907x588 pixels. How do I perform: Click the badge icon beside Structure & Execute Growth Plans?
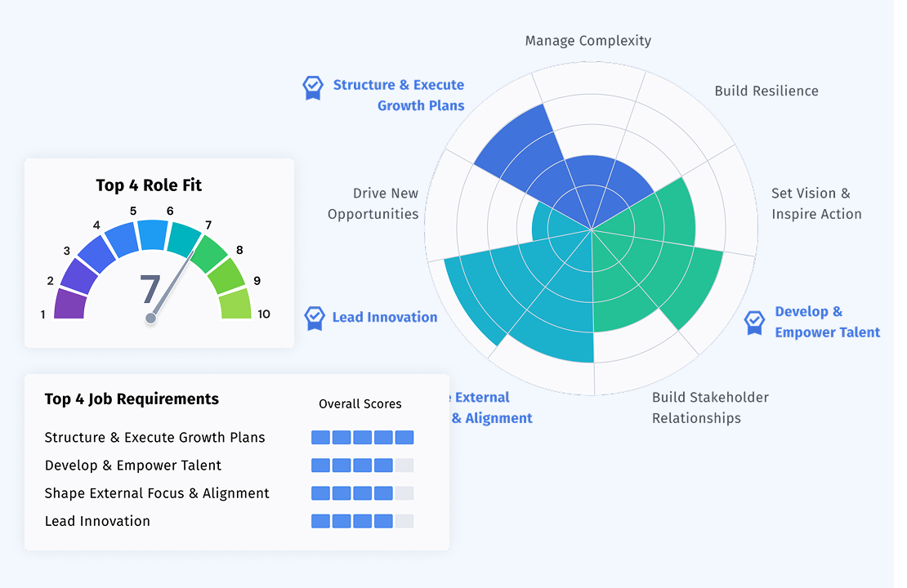coord(313,88)
